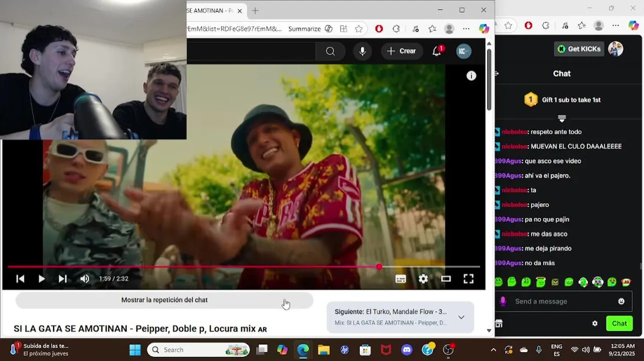644x361 pixels.
Task: Open Kick chat settings gear
Action: (595, 323)
